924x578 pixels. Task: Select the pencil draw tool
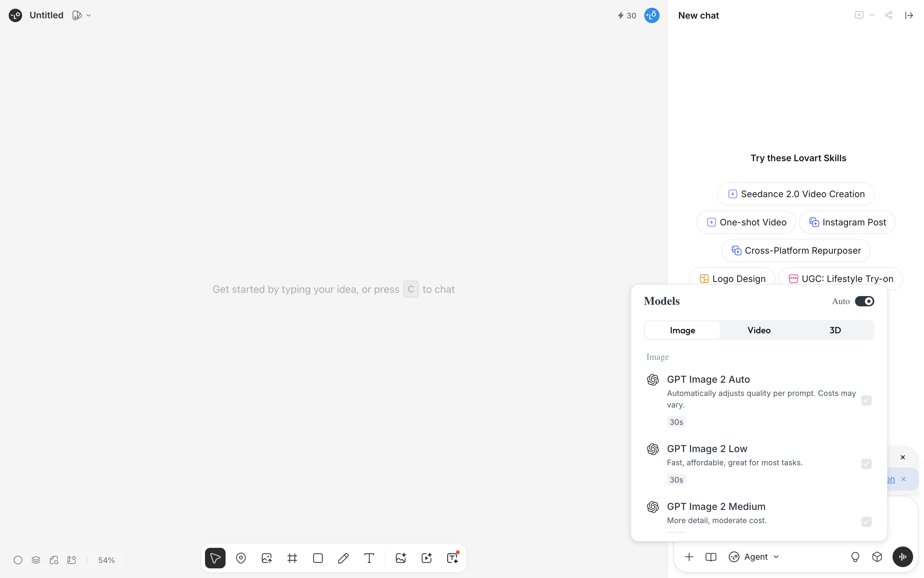click(343, 558)
